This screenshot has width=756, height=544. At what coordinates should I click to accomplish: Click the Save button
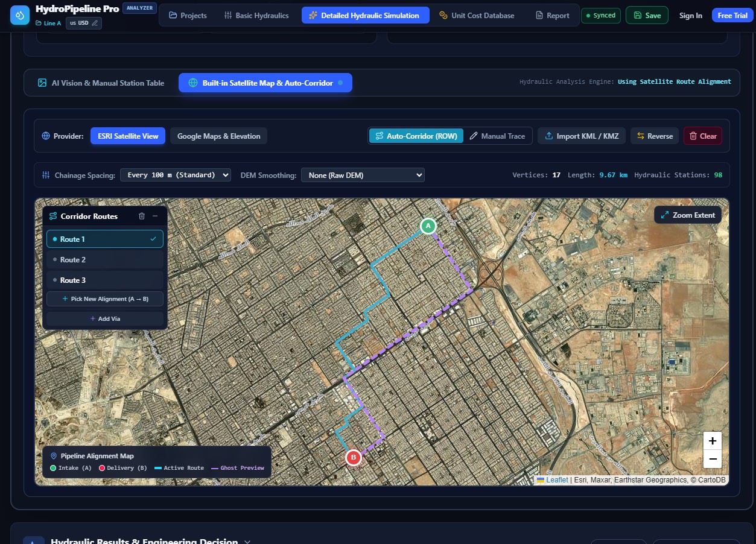647,16
